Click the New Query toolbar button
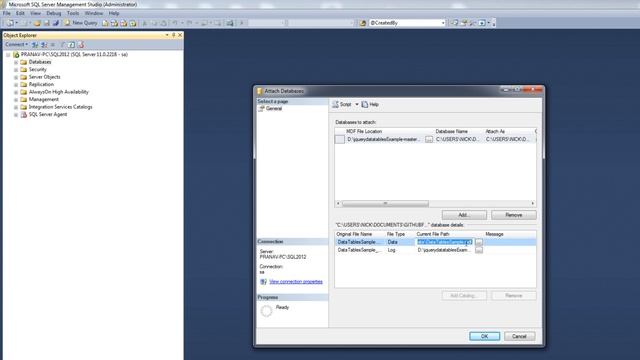 coord(81,23)
